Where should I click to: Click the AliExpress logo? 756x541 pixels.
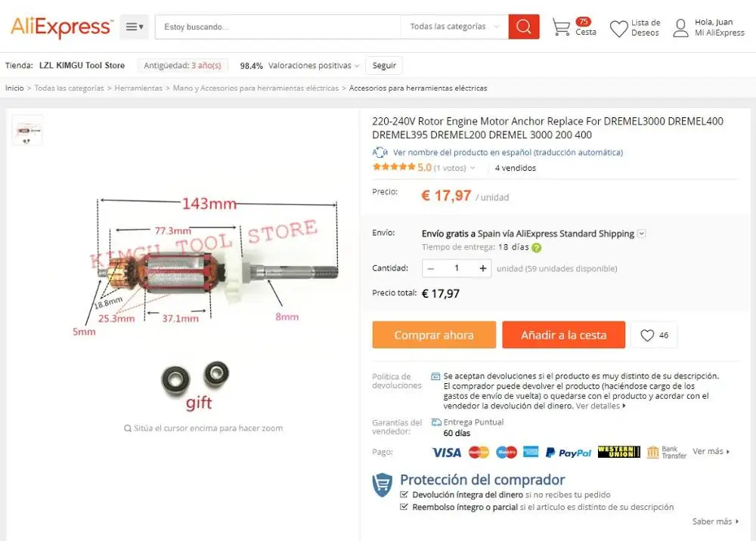coord(62,27)
